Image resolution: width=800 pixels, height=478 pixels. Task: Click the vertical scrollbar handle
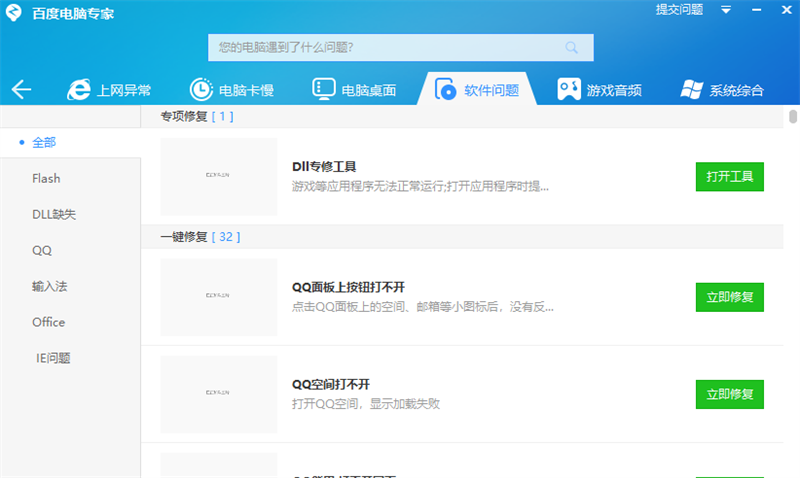pos(792,116)
